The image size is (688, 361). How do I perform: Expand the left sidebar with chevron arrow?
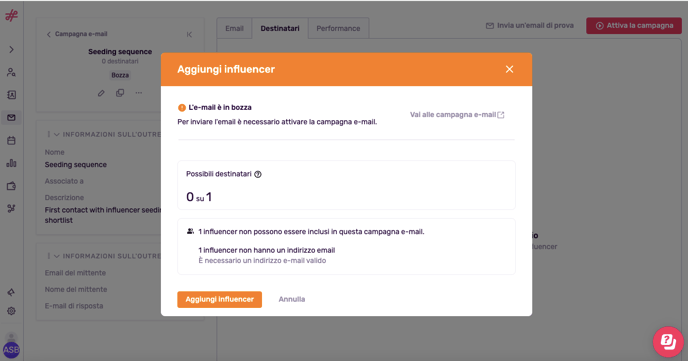tap(11, 50)
